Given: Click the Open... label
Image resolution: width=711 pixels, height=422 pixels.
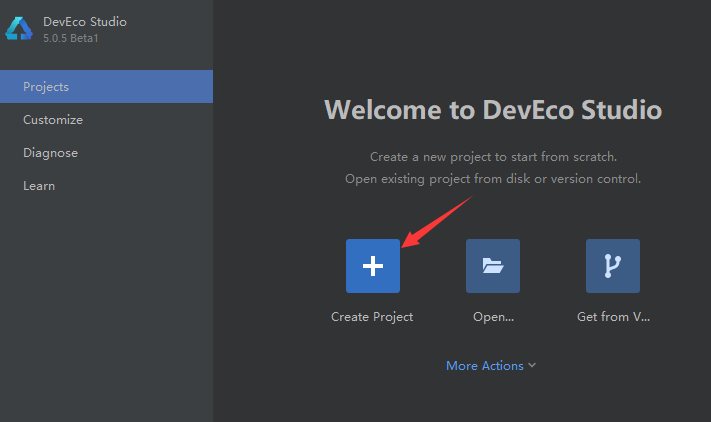Looking at the screenshot, I should [x=493, y=317].
